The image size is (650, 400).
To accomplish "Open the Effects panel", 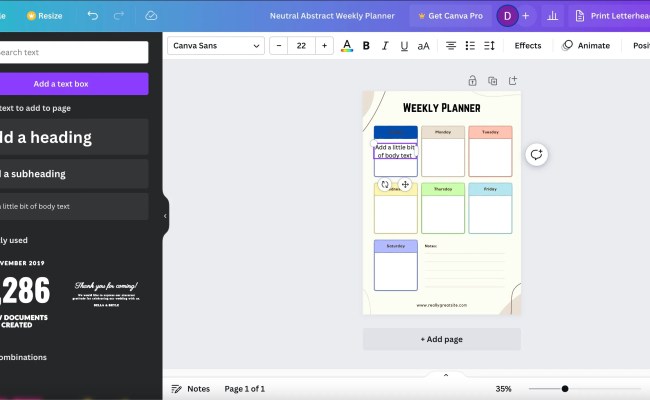I will tap(528, 46).
